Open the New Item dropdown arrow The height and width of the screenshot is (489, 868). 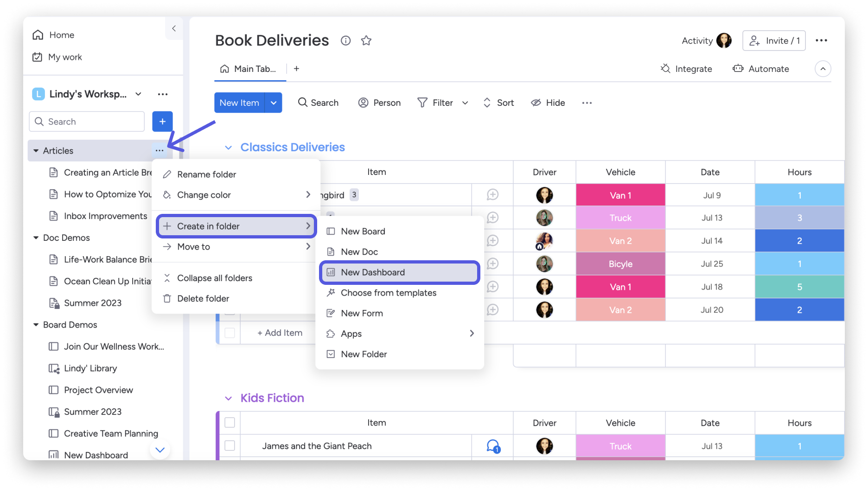(x=274, y=103)
